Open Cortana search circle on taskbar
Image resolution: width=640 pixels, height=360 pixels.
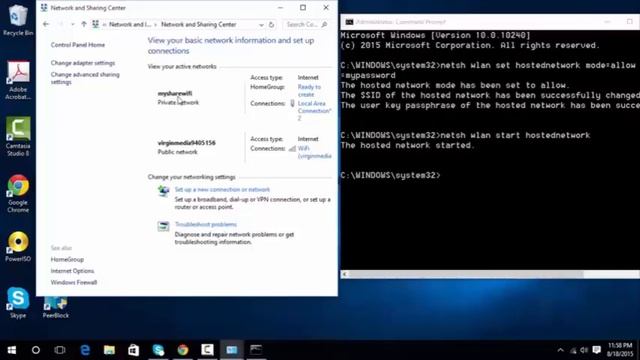click(x=36, y=350)
